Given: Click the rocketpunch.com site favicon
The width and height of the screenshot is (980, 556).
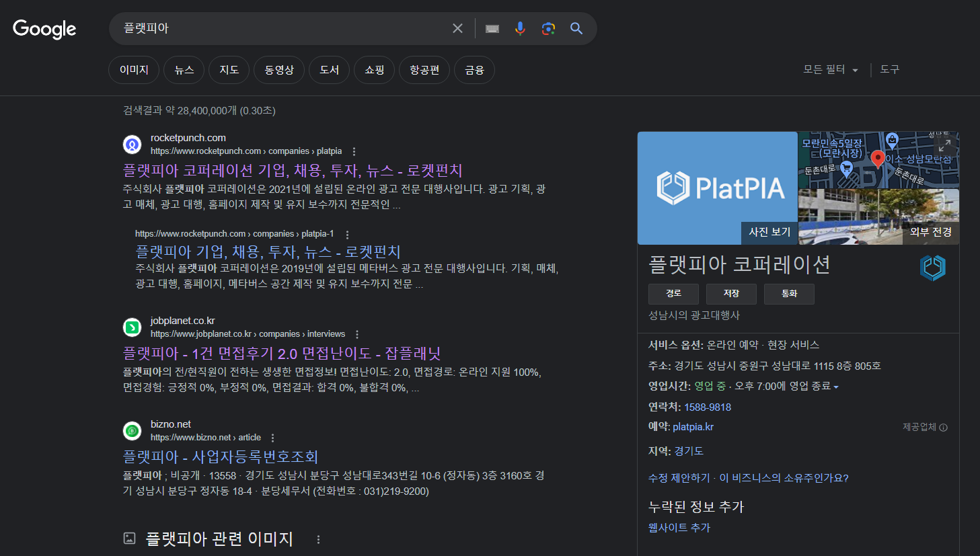Looking at the screenshot, I should click(x=133, y=145).
